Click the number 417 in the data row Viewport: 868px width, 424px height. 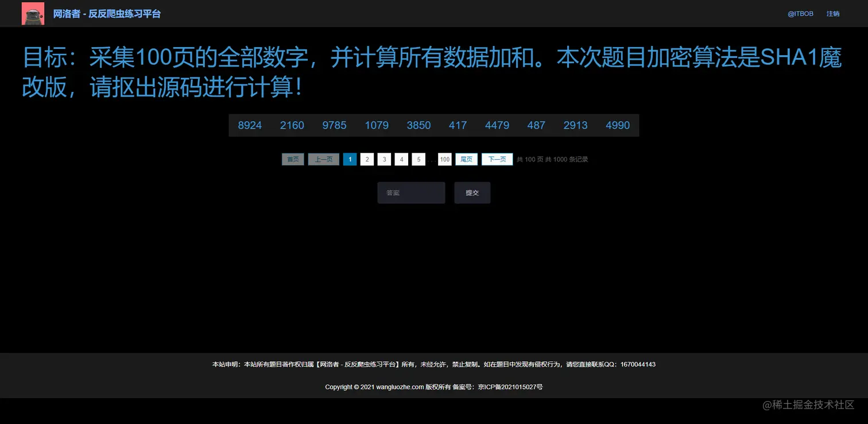458,125
